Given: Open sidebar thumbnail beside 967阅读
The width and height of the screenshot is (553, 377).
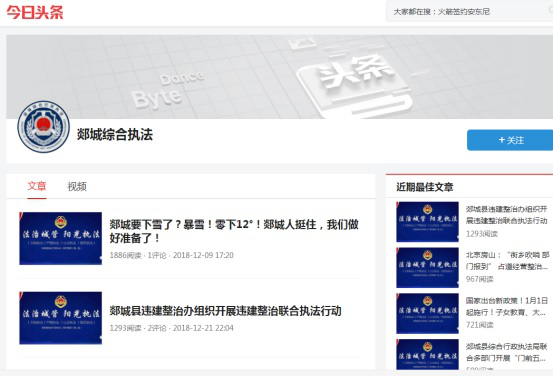Looking at the screenshot, I should coord(427,268).
